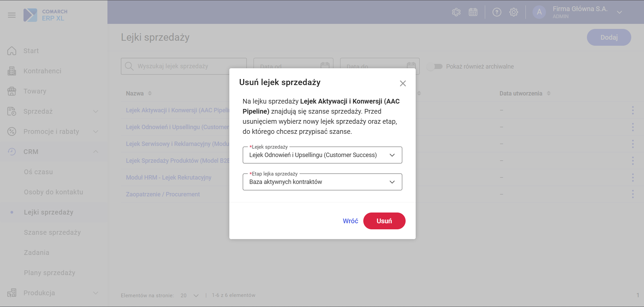Go to Kontrahenci in sidebar
The height and width of the screenshot is (307, 644).
pyautogui.click(x=42, y=71)
